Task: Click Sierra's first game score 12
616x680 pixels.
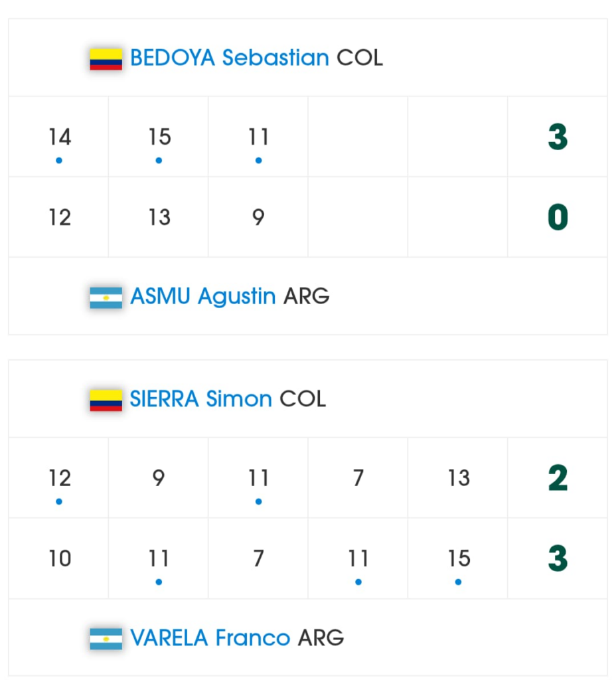Action: (59, 478)
